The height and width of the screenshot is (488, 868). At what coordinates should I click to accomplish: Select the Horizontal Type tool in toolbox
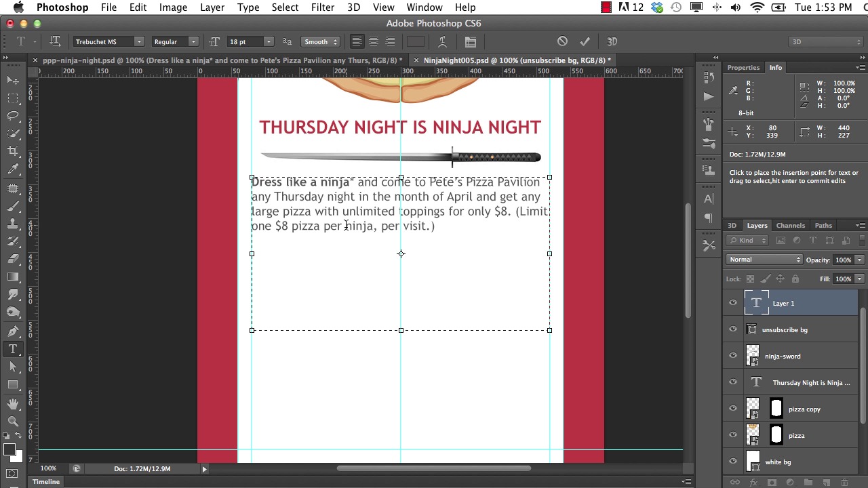point(13,349)
